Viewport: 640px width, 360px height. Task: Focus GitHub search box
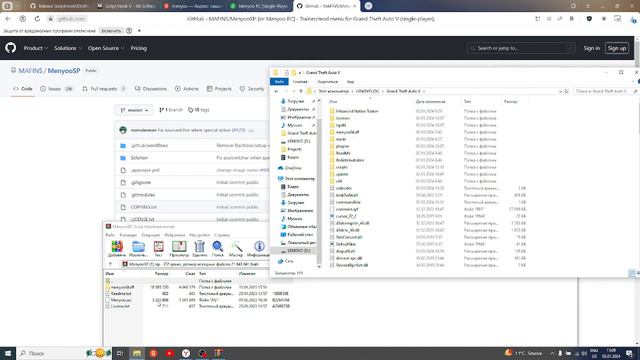[521, 48]
